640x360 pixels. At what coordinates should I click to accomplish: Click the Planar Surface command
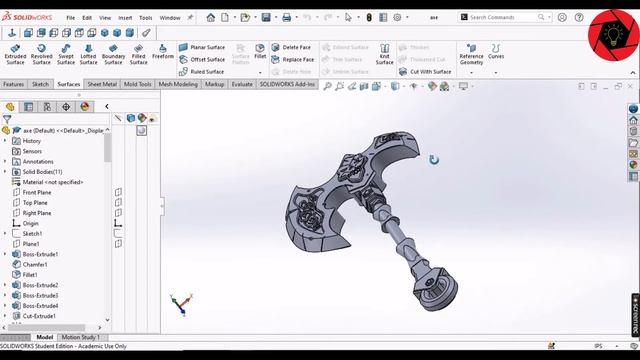pos(202,47)
